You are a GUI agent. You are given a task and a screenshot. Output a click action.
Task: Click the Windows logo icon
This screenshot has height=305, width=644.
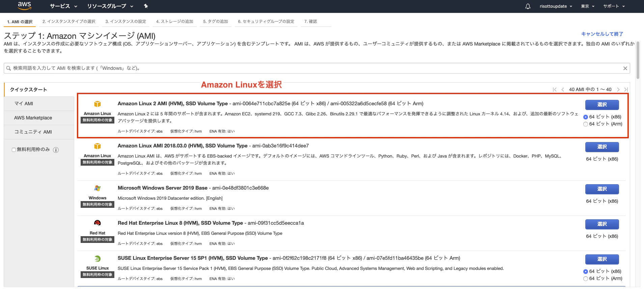[x=97, y=188]
